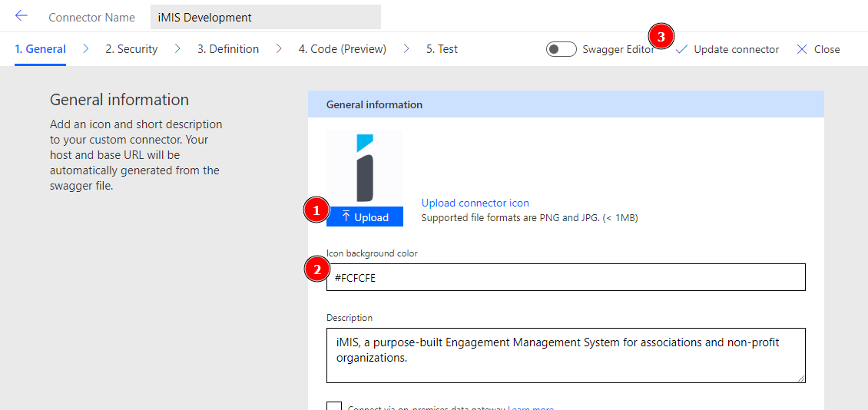Screen dimensions: 868x410
Task: Click chevron before the Test step
Action: tap(406, 48)
